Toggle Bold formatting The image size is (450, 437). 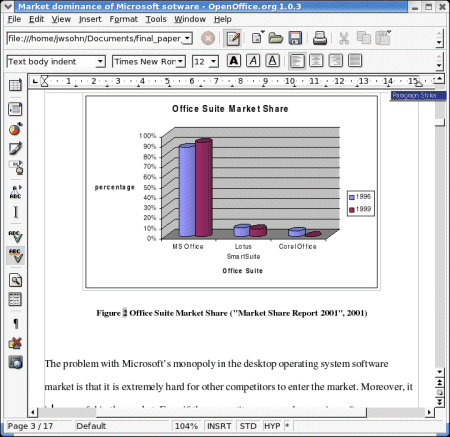(234, 61)
